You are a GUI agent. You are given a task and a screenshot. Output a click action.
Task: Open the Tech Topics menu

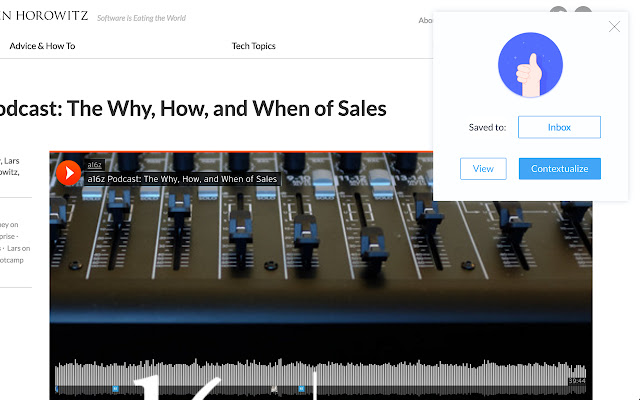point(253,46)
